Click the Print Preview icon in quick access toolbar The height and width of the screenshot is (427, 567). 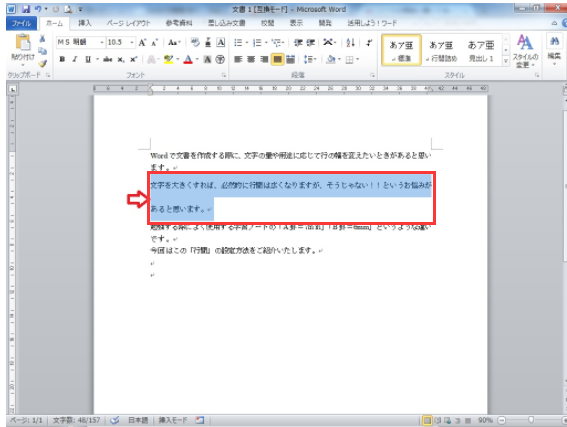pyautogui.click(x=68, y=9)
